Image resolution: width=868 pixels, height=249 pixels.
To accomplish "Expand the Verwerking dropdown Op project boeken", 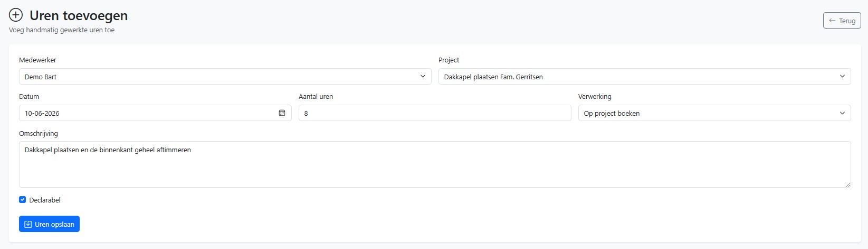I will (714, 113).
